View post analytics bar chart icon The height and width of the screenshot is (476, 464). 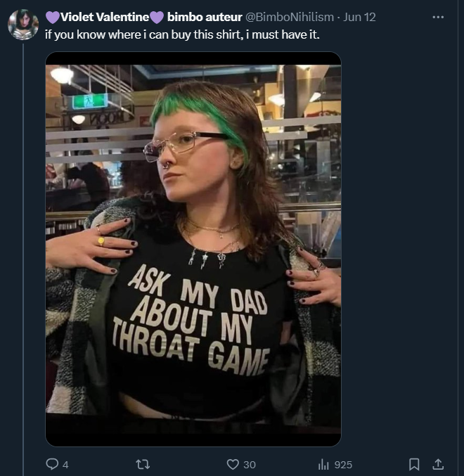point(323,464)
